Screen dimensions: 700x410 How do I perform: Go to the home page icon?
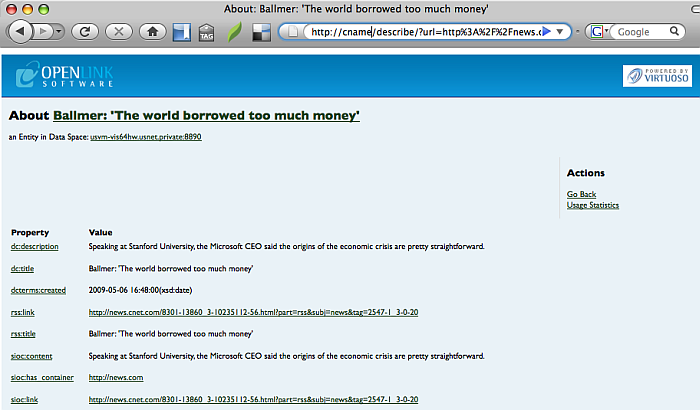[153, 31]
